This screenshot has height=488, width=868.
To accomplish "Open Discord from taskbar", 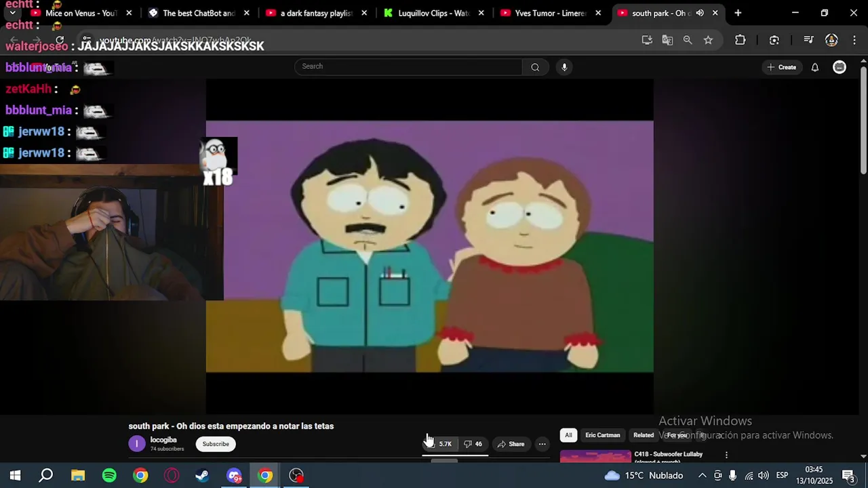I will click(234, 476).
